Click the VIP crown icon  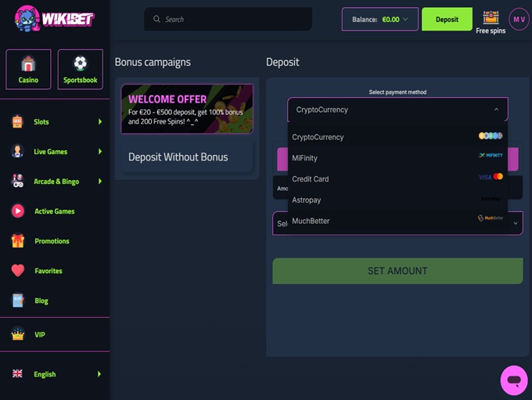18,334
